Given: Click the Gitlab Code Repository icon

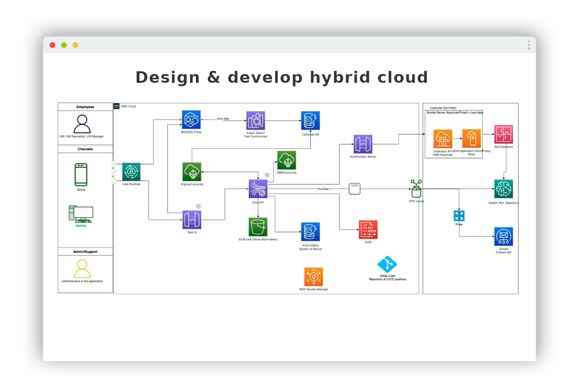Looking at the screenshot, I should pyautogui.click(x=387, y=265).
